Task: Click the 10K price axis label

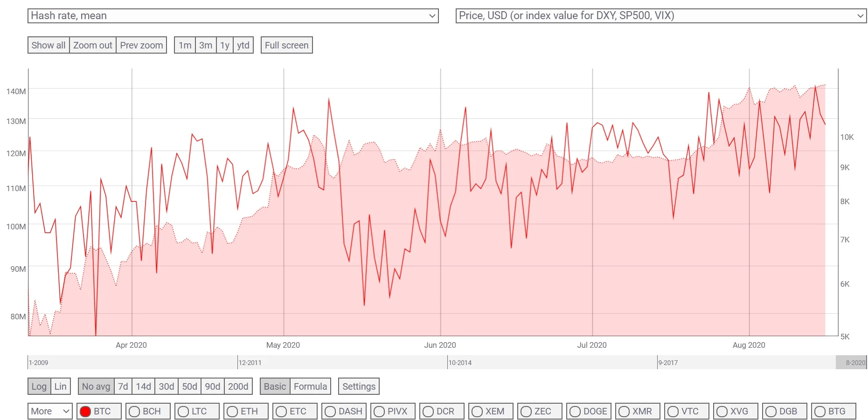Action: pyautogui.click(x=847, y=137)
